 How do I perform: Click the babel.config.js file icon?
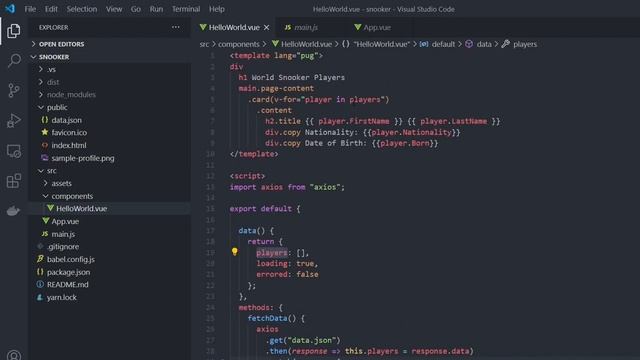point(40,259)
